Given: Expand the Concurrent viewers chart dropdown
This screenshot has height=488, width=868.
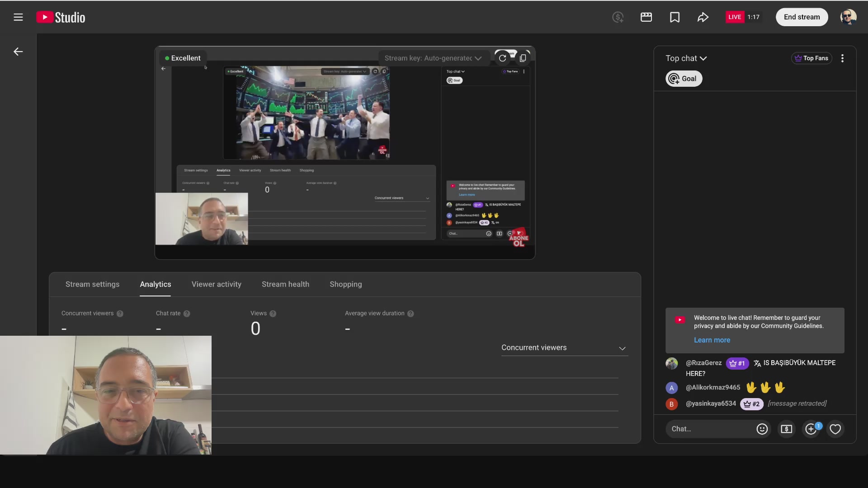Looking at the screenshot, I should 564,348.
